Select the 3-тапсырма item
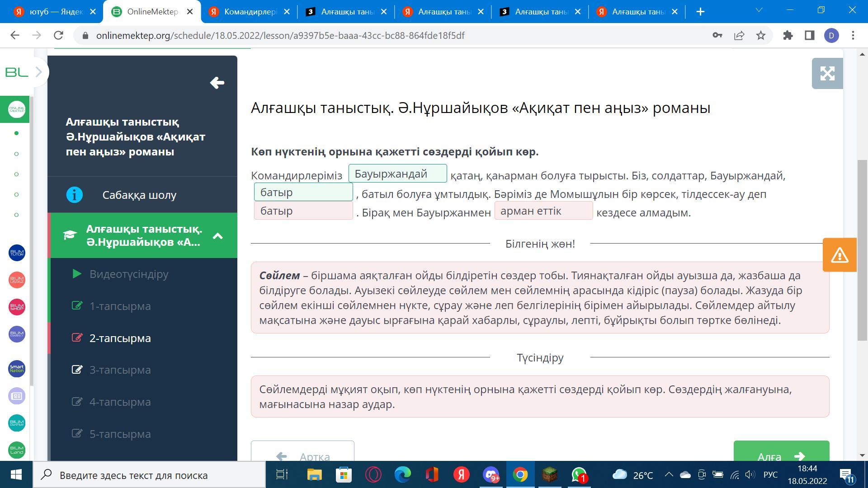Screen dimensions: 868x488 tap(120, 370)
